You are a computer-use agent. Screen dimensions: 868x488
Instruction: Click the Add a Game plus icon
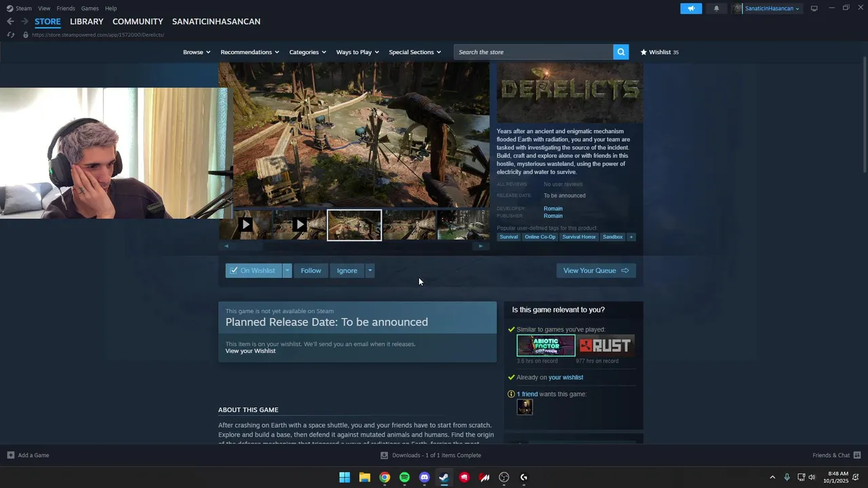[x=10, y=455]
